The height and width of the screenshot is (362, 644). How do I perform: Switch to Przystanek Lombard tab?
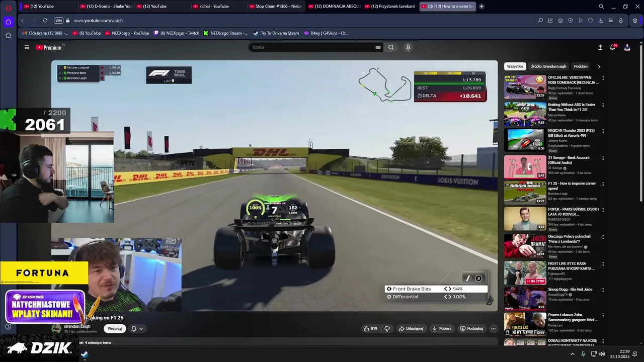390,7
